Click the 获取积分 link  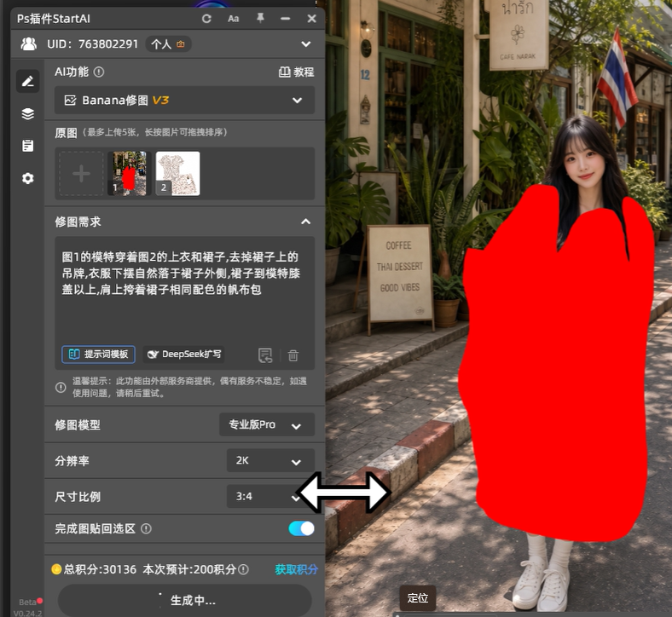click(296, 569)
